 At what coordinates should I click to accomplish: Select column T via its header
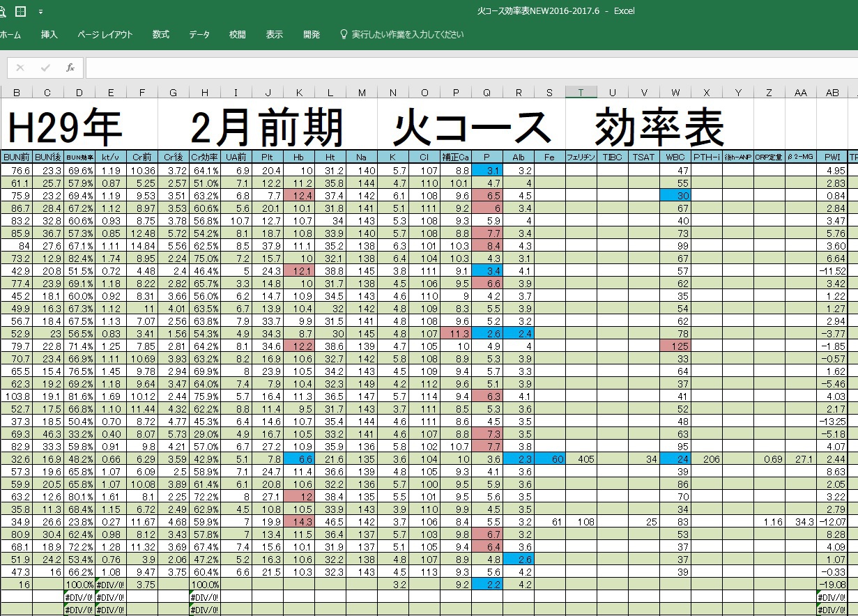581,92
